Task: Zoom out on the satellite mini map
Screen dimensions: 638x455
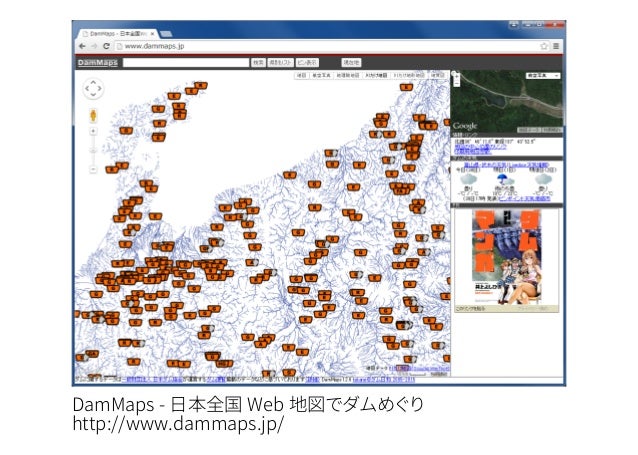Action: click(457, 83)
